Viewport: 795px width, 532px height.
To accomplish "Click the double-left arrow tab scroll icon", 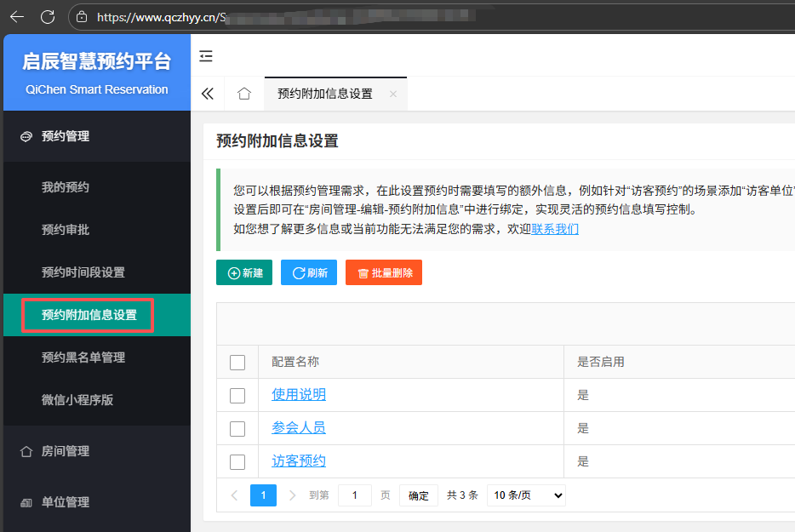I will (208, 94).
